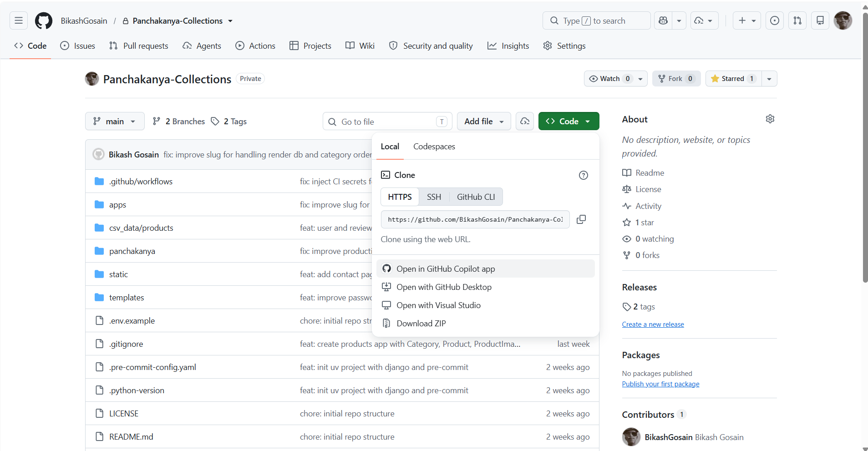Click the HTTPS clone URL text field

475,219
